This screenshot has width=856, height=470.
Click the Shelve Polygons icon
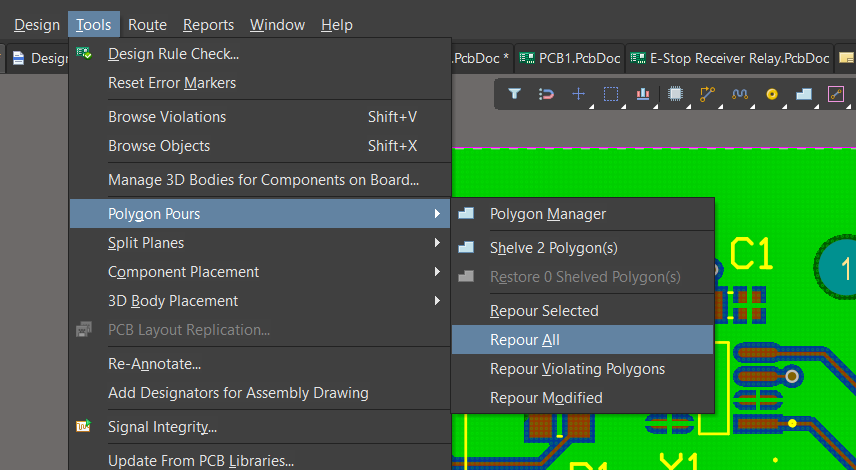pyautogui.click(x=466, y=247)
